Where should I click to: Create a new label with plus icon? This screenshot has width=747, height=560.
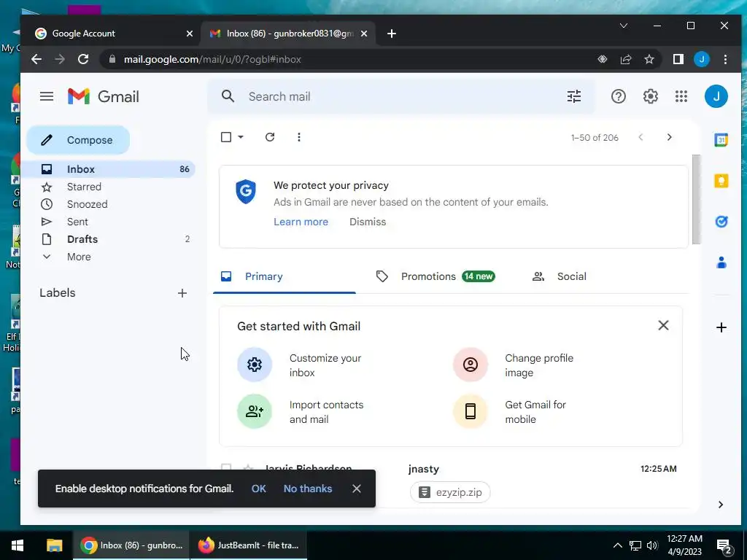coord(182,293)
